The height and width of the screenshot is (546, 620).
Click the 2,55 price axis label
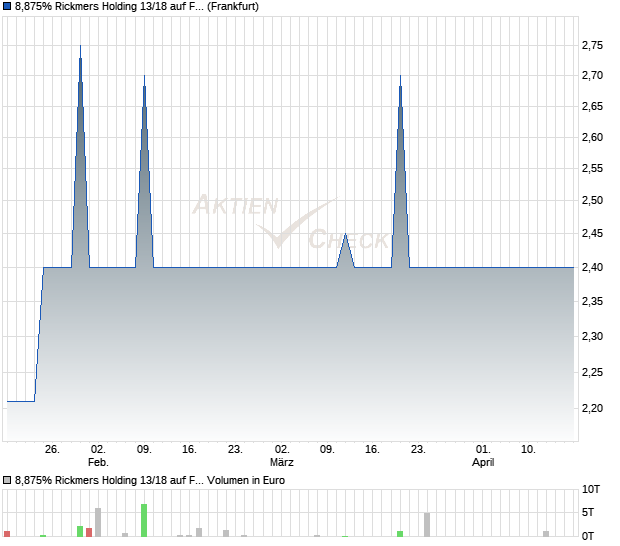[592, 168]
